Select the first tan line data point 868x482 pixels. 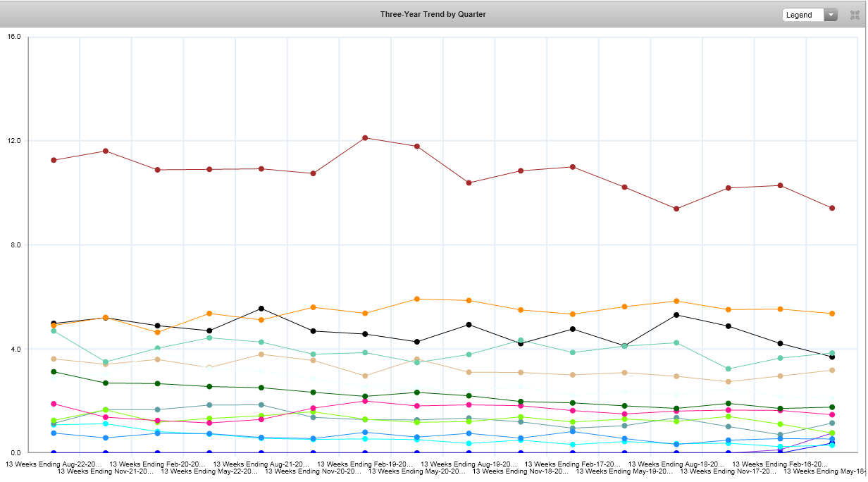point(54,359)
